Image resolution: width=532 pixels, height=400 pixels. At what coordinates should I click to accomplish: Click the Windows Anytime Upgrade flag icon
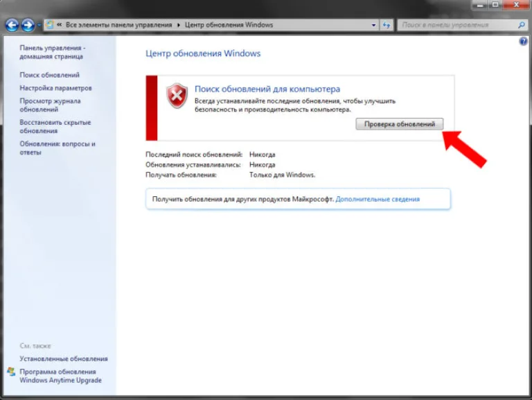click(11, 372)
